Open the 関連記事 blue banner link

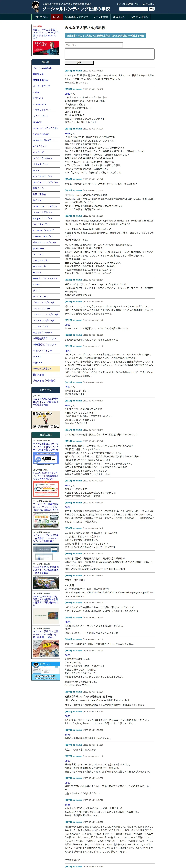pos(105,36)
